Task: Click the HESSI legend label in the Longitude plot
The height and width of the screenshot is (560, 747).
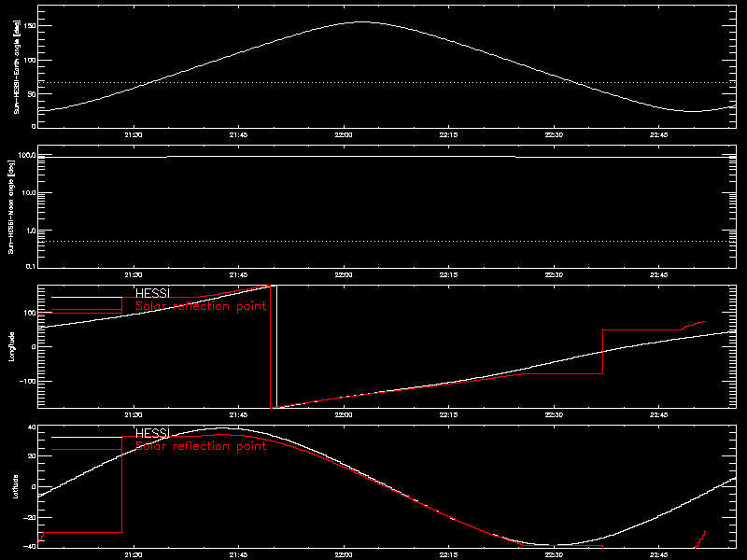Action: pos(152,293)
